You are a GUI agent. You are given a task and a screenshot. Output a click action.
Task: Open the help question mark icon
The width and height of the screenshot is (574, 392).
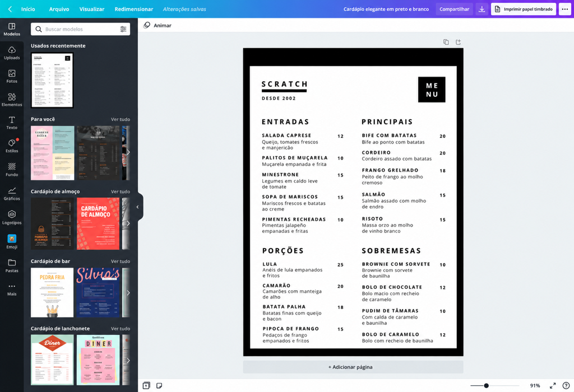pos(566,385)
